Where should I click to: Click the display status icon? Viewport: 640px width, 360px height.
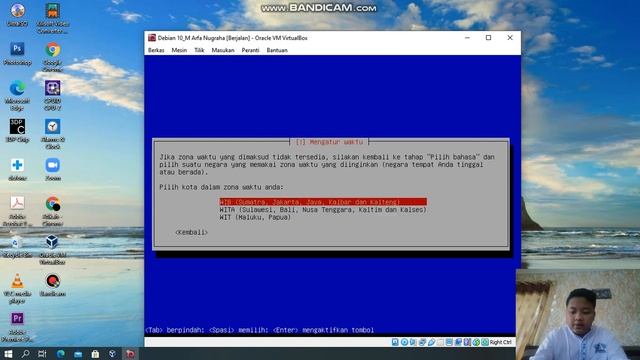(449, 342)
